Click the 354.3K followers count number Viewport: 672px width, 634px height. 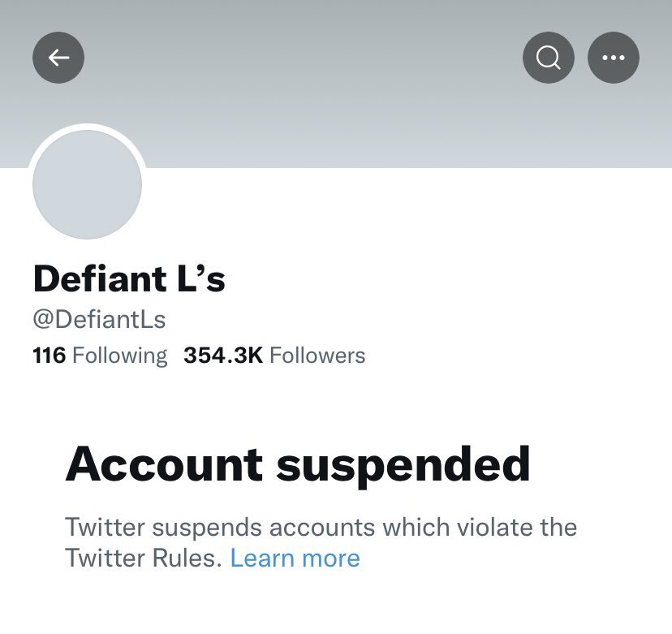tap(223, 356)
